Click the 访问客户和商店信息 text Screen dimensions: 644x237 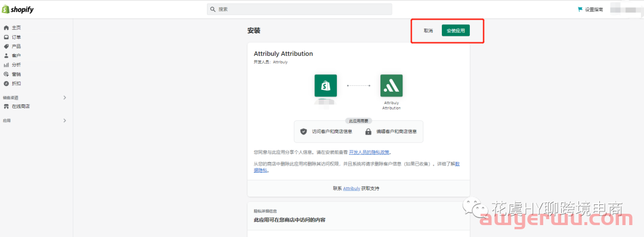[332, 132]
